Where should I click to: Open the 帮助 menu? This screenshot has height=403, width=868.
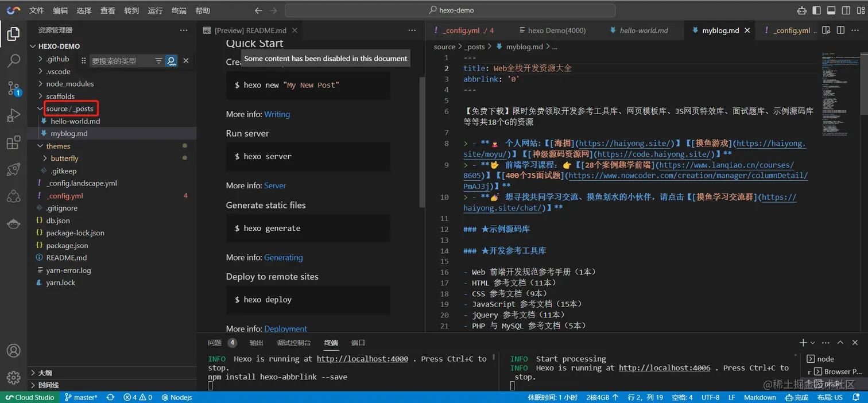pyautogui.click(x=203, y=10)
